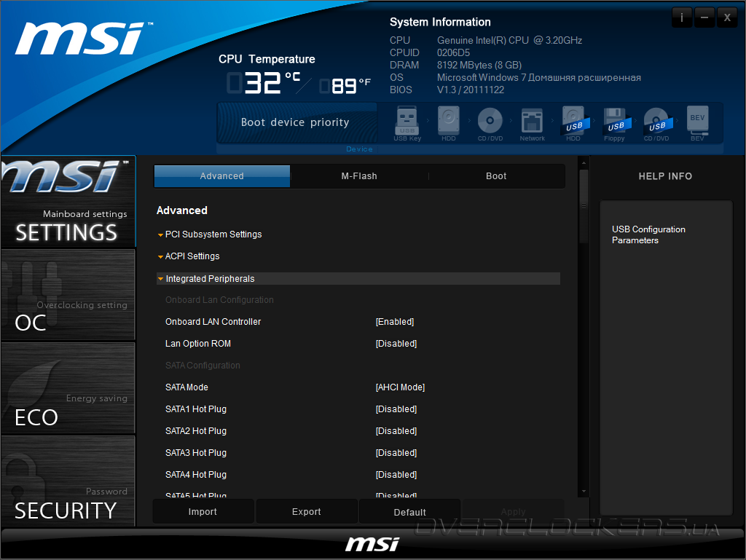Screen dimensions: 746x560
Task: Click the SATA Configuration heading
Action: point(203,366)
